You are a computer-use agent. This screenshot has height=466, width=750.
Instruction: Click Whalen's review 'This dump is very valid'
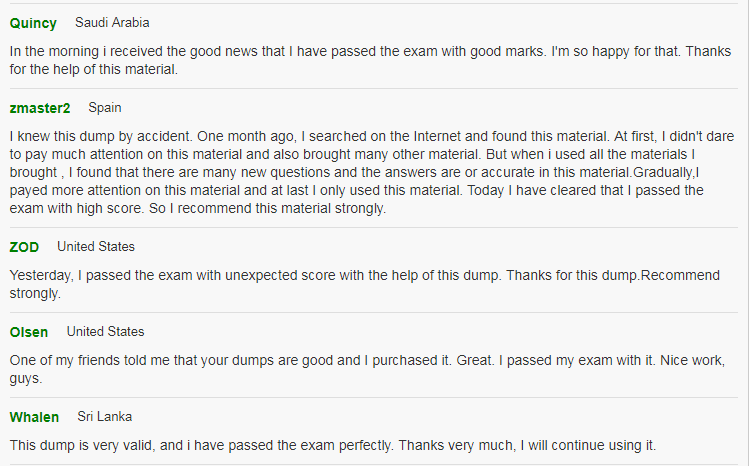[x=333, y=445]
